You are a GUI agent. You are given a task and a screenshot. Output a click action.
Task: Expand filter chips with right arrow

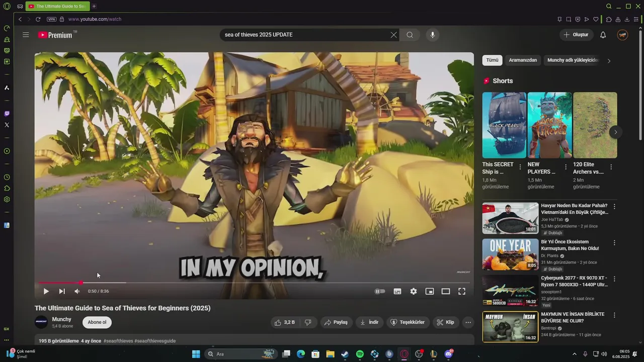pyautogui.click(x=609, y=61)
